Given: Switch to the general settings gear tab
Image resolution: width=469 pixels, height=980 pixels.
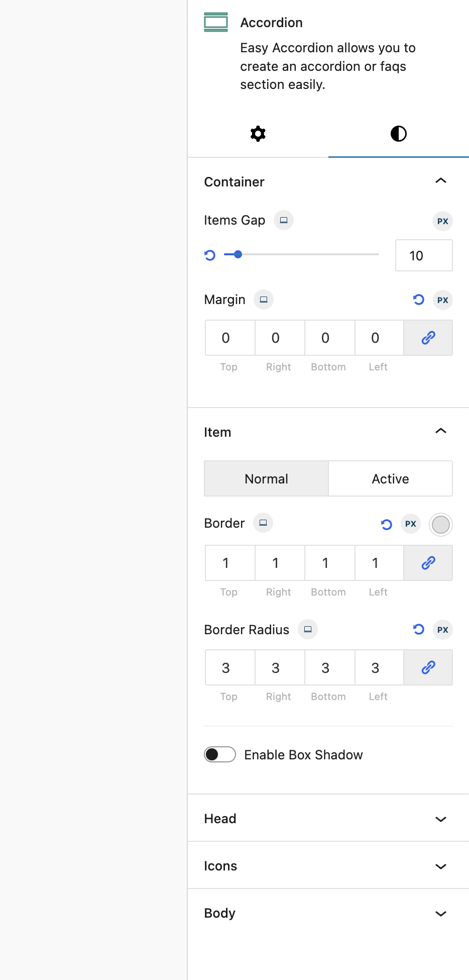Looking at the screenshot, I should tap(258, 134).
